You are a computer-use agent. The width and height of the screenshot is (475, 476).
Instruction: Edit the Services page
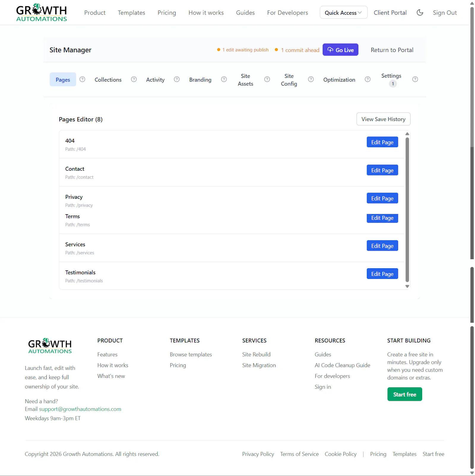pos(382,246)
